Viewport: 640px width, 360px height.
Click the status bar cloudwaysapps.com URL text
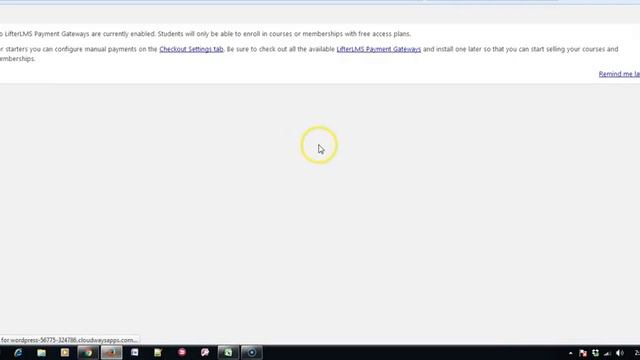69,340
